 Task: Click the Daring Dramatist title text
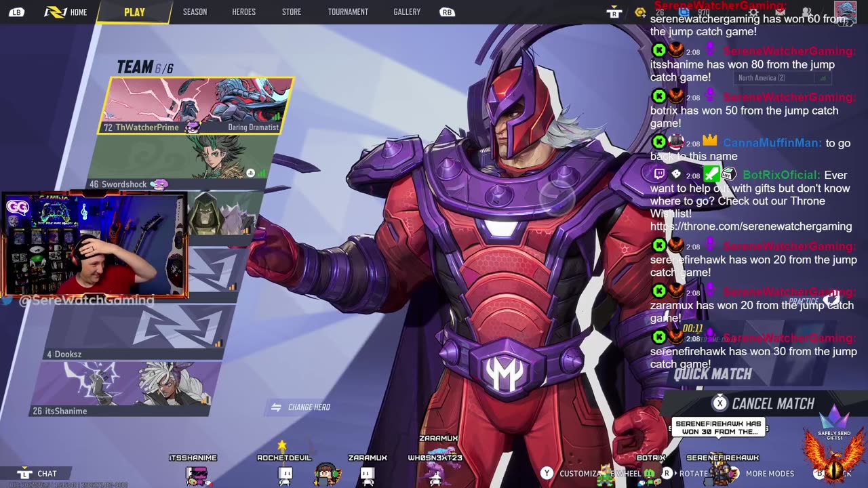253,127
